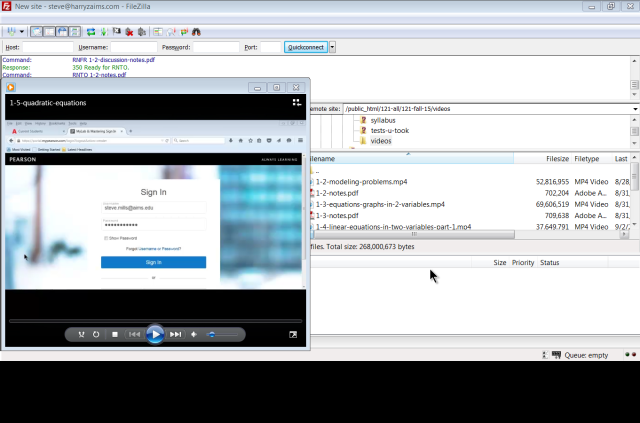Click Switch to Library icon
The image size is (640, 423).
click(x=296, y=102)
